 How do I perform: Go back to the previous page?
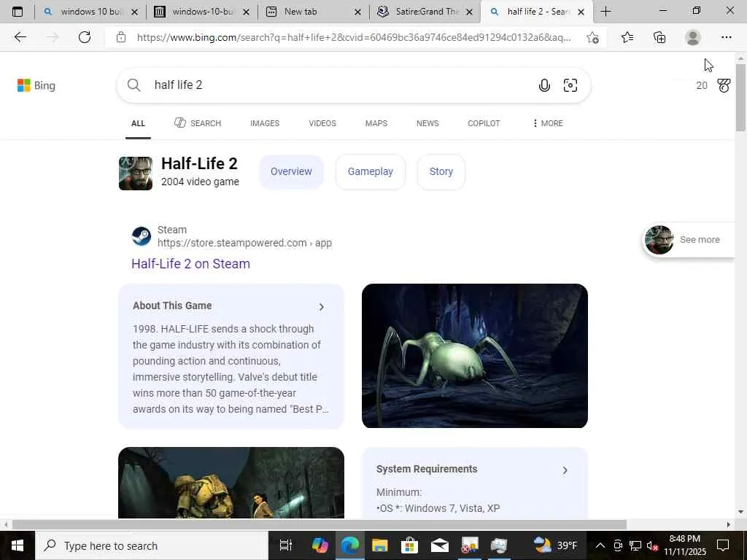(x=20, y=37)
